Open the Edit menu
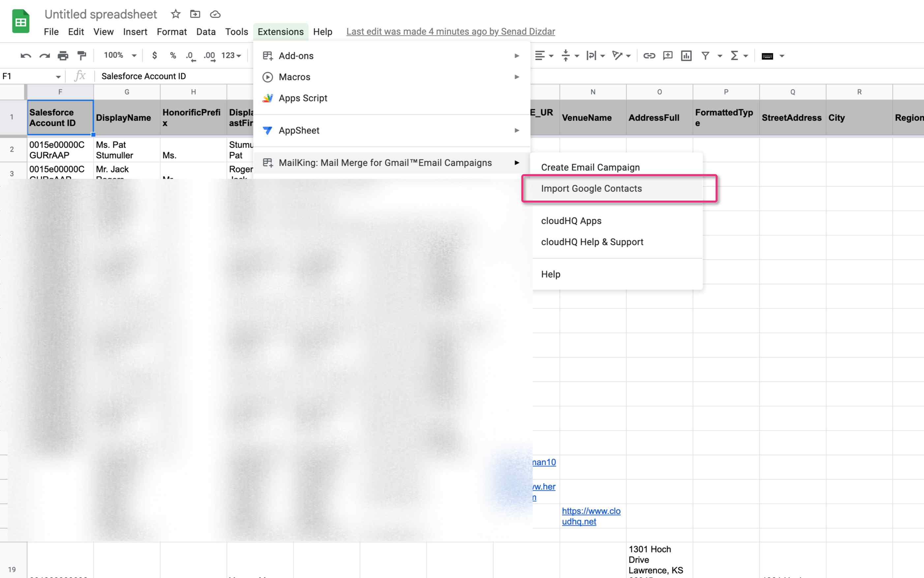 click(76, 32)
